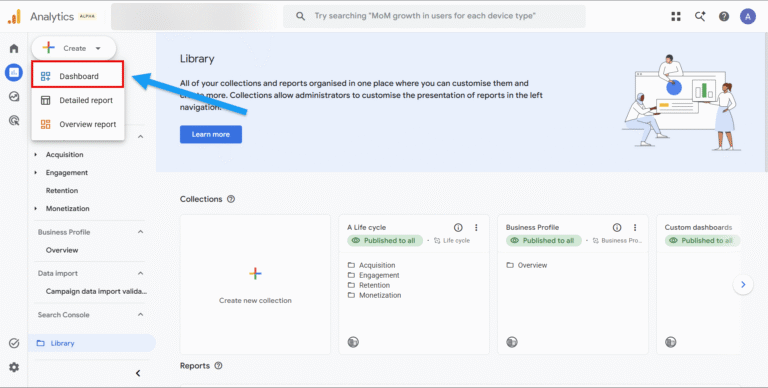Open the Insights sparkle search icon
This screenshot has width=768, height=388.
click(700, 16)
